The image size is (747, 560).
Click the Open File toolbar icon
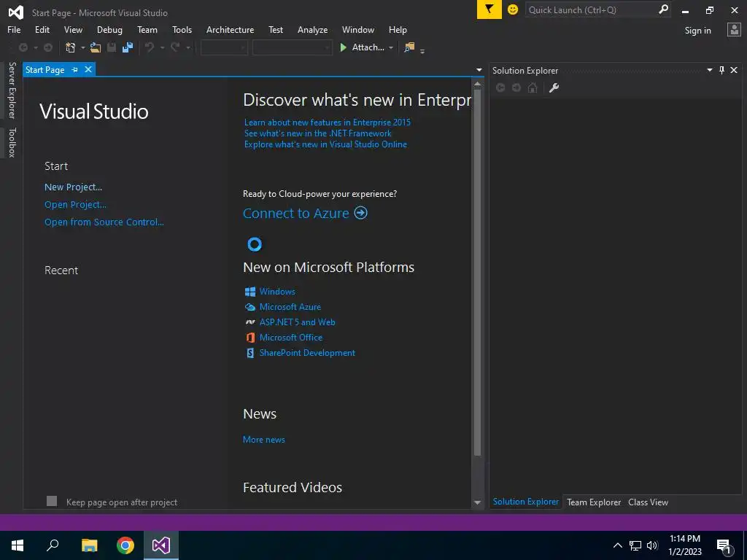click(x=96, y=47)
